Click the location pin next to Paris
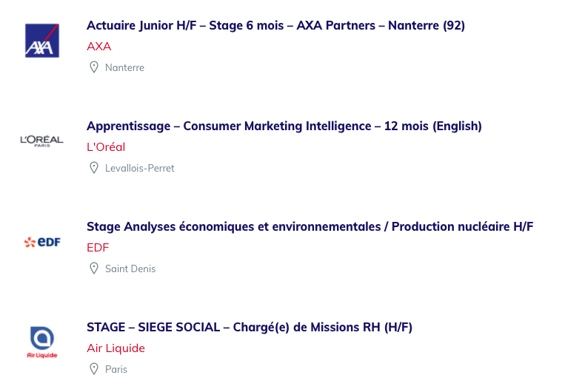 point(94,369)
